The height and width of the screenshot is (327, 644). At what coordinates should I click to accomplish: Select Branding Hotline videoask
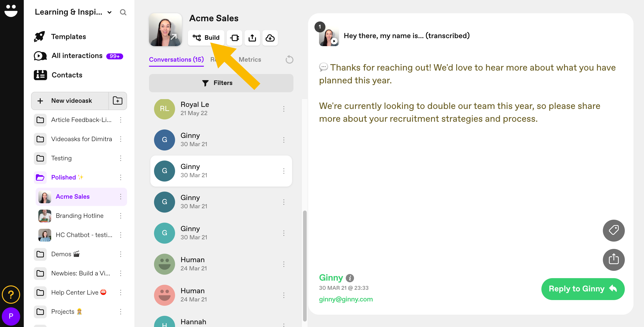pos(71,216)
